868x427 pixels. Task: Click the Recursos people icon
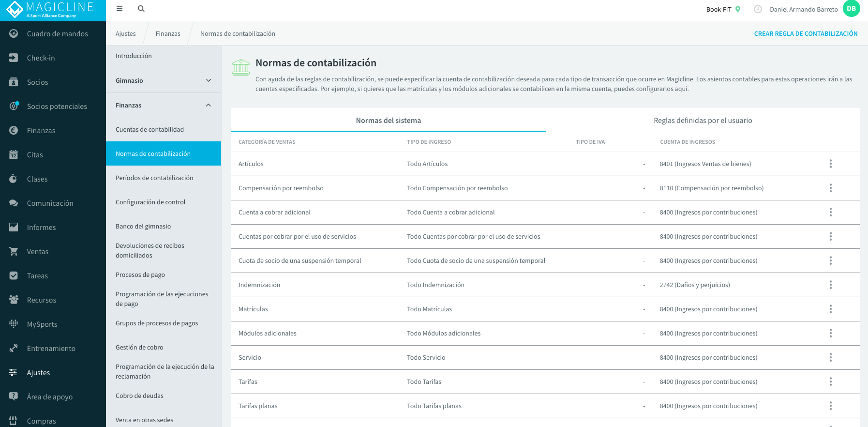click(x=14, y=300)
